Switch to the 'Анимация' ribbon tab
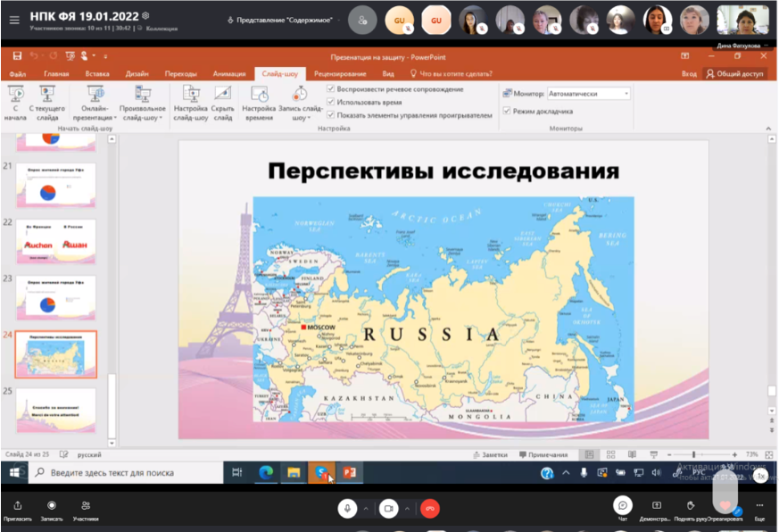Image resolution: width=779 pixels, height=532 pixels. (229, 74)
